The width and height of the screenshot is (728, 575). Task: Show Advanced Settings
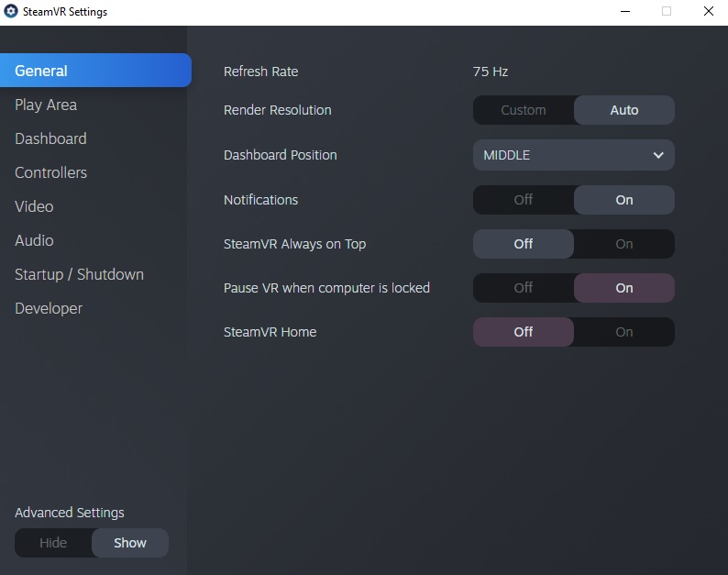[x=130, y=543]
